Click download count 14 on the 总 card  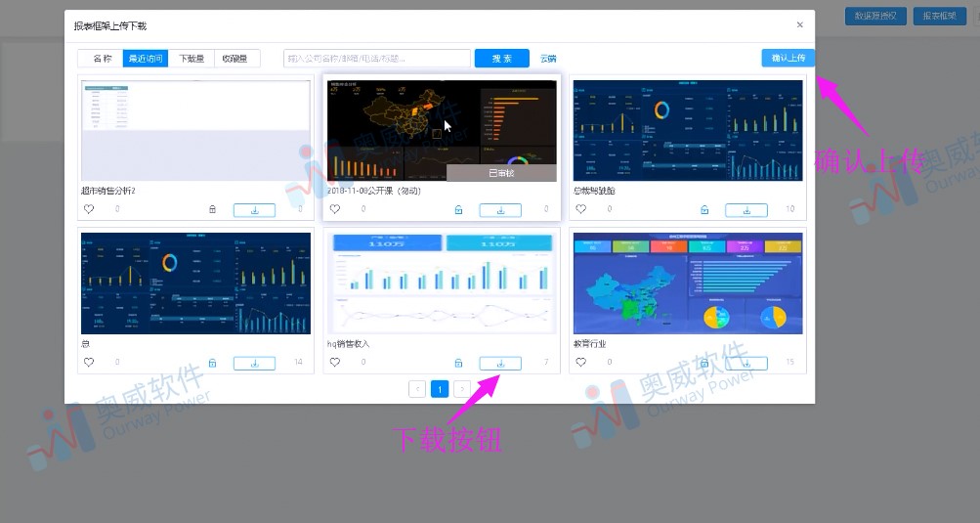298,363
